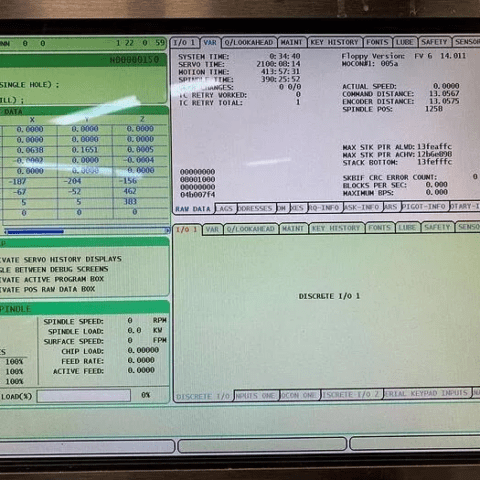Open the VAR tab in lower panel
The height and width of the screenshot is (480, 480).
coord(212,230)
